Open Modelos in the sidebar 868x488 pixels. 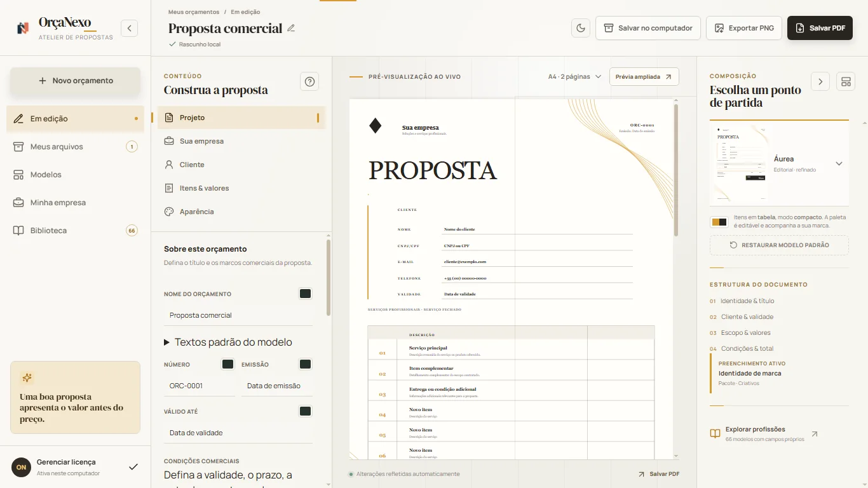point(75,175)
